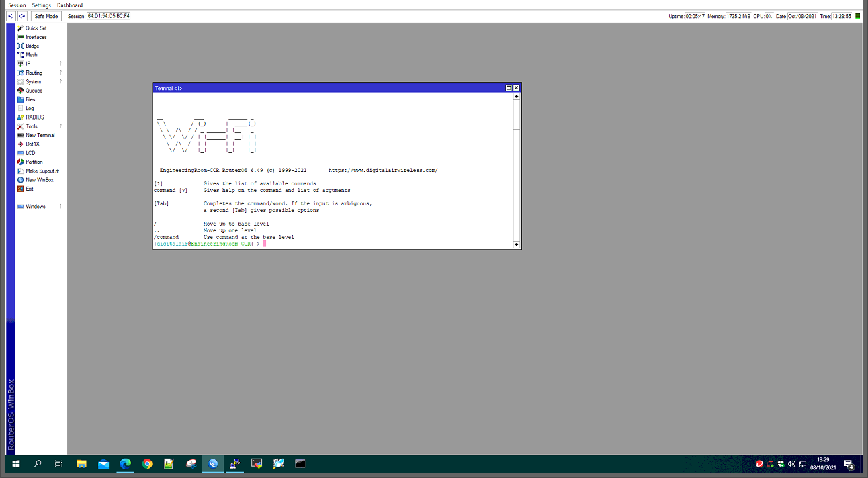Open the Queues window

tap(34, 91)
